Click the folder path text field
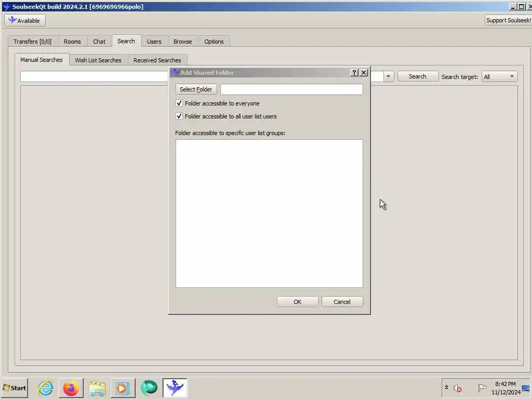 click(x=291, y=89)
